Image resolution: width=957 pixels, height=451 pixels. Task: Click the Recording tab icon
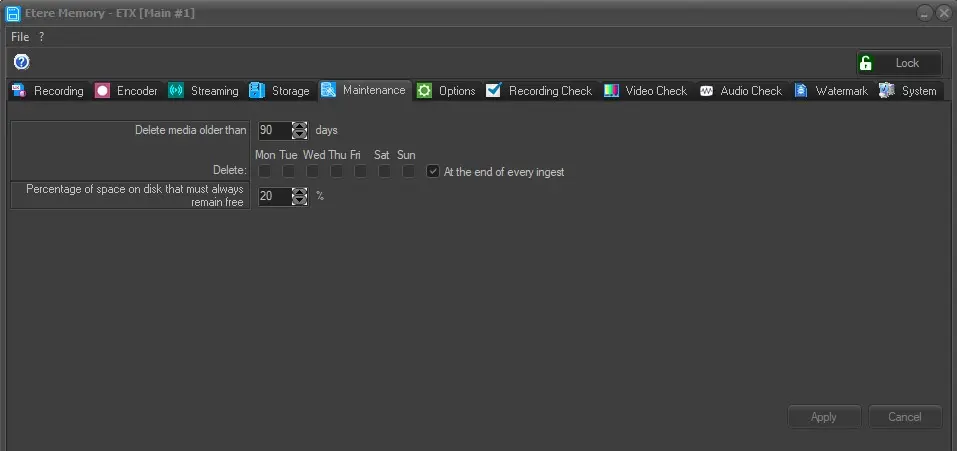click(x=19, y=91)
